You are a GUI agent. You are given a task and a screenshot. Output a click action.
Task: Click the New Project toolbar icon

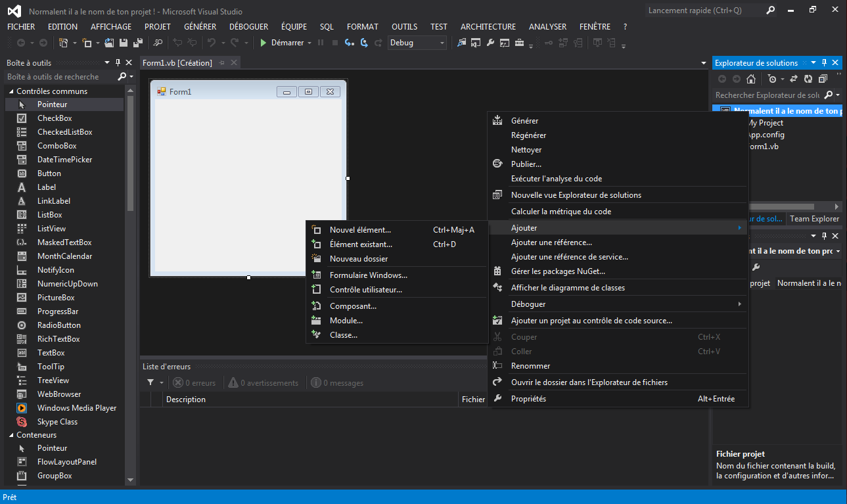coord(63,43)
